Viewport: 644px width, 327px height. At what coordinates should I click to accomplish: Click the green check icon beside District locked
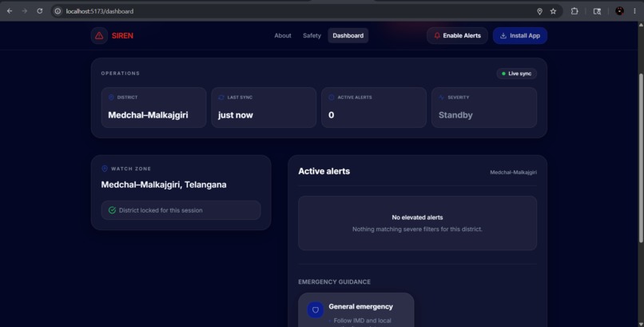[112, 210]
